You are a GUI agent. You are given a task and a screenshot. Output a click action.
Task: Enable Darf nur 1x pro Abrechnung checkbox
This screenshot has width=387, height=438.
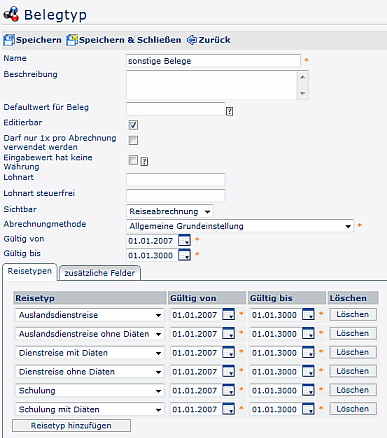133,140
